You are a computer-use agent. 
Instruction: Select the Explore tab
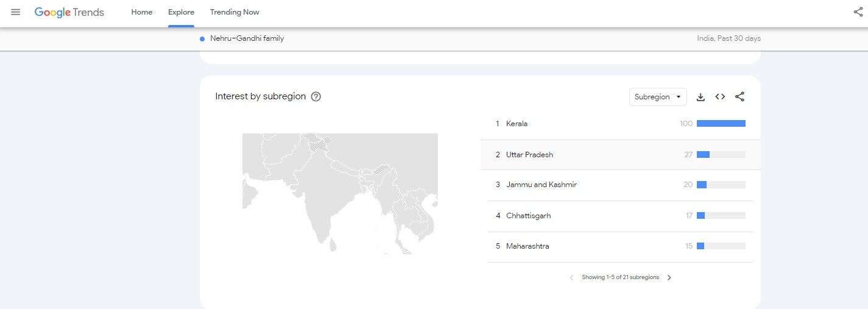coord(181,12)
